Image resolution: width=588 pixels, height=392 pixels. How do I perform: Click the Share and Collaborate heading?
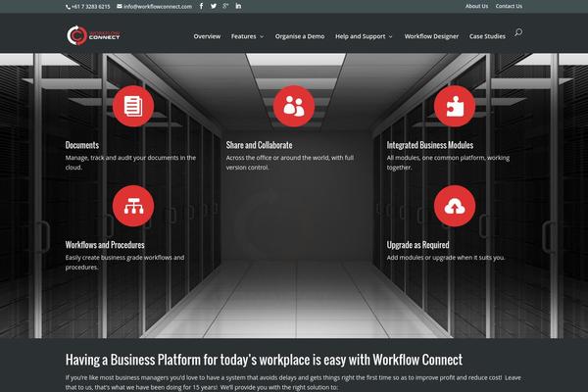pyautogui.click(x=259, y=145)
